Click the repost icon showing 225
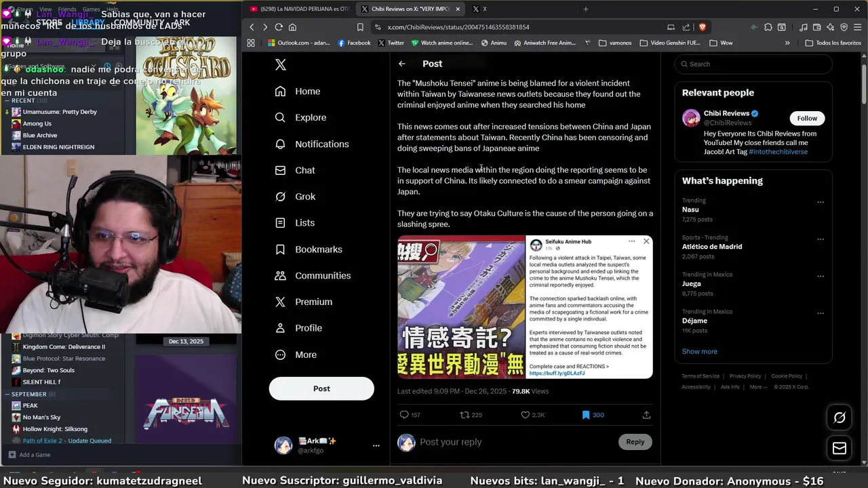 click(x=465, y=415)
